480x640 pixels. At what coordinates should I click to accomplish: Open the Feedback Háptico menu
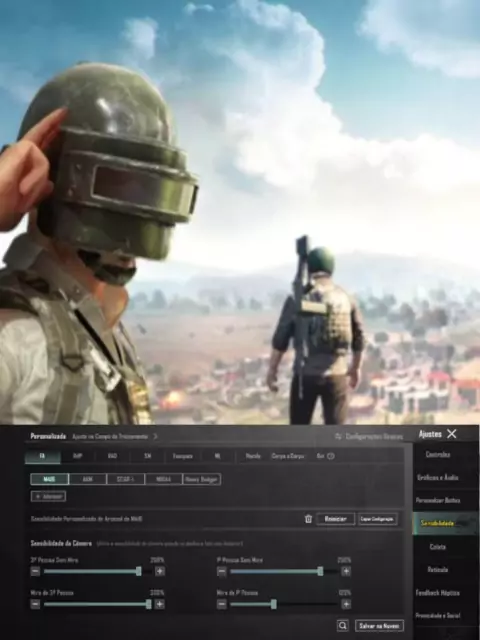point(438,593)
